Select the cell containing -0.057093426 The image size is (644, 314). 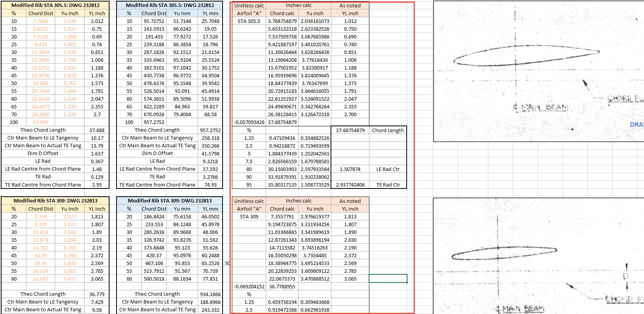point(249,122)
